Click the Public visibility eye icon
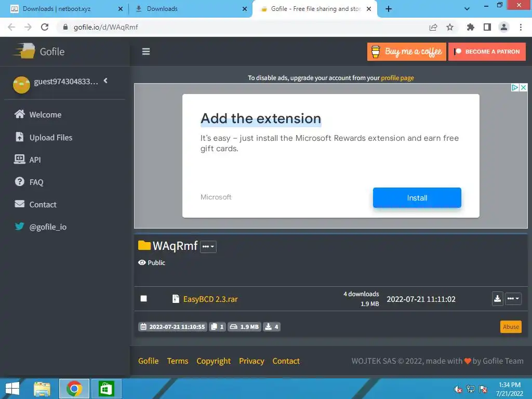 pyautogui.click(x=142, y=262)
